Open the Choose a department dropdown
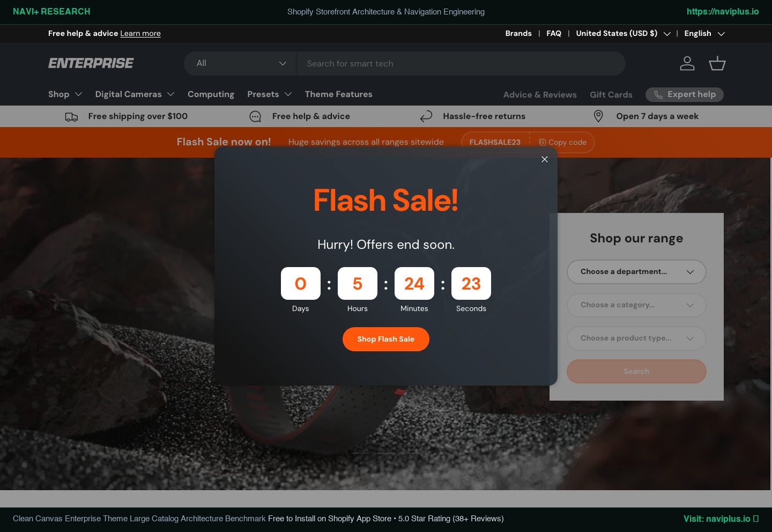Screen dimensions: 772x532 coord(636,272)
